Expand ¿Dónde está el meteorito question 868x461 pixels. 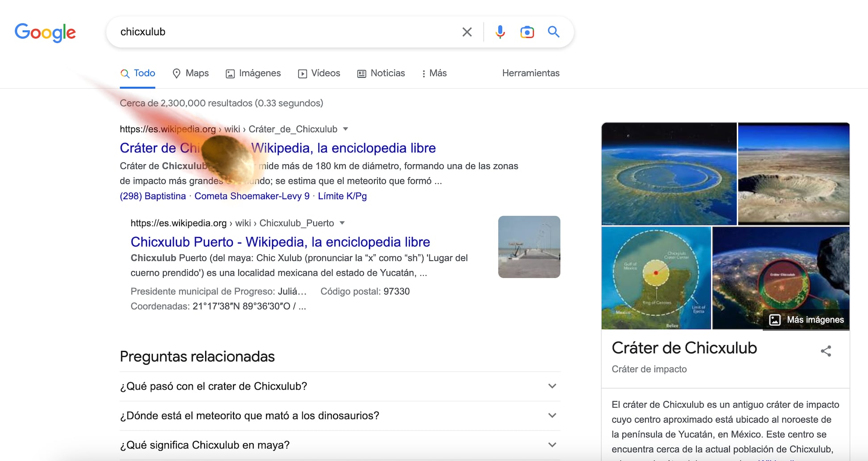(552, 415)
